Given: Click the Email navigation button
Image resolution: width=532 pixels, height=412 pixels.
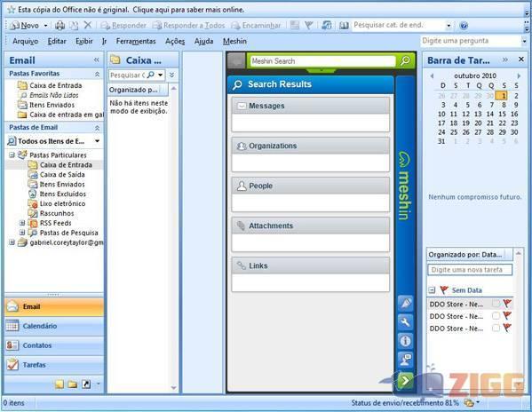Looking at the screenshot, I should 54,306.
